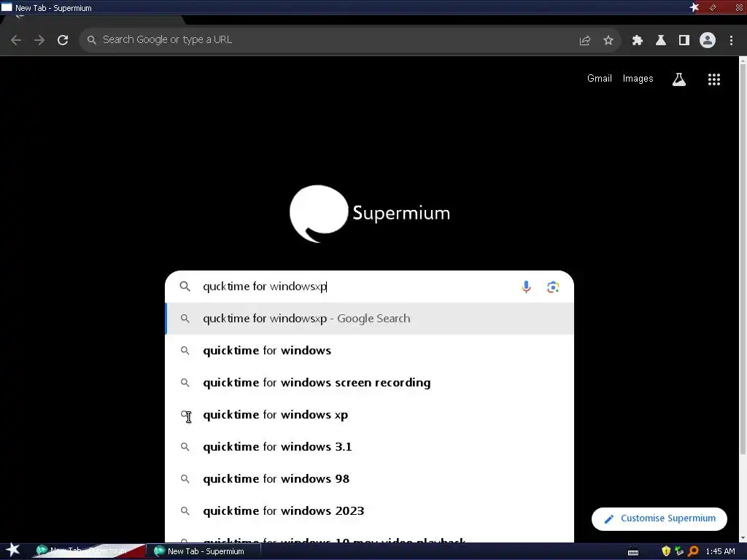The height and width of the screenshot is (560, 747).
Task: Open the three-dot browser menu
Action: tap(731, 41)
